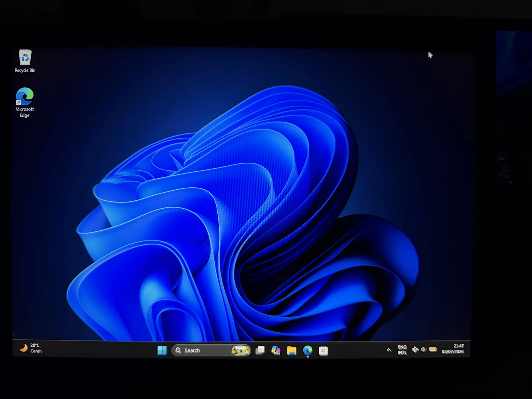Click the search highlights picture in search box
This screenshot has width=532, height=399.
pos(241,350)
